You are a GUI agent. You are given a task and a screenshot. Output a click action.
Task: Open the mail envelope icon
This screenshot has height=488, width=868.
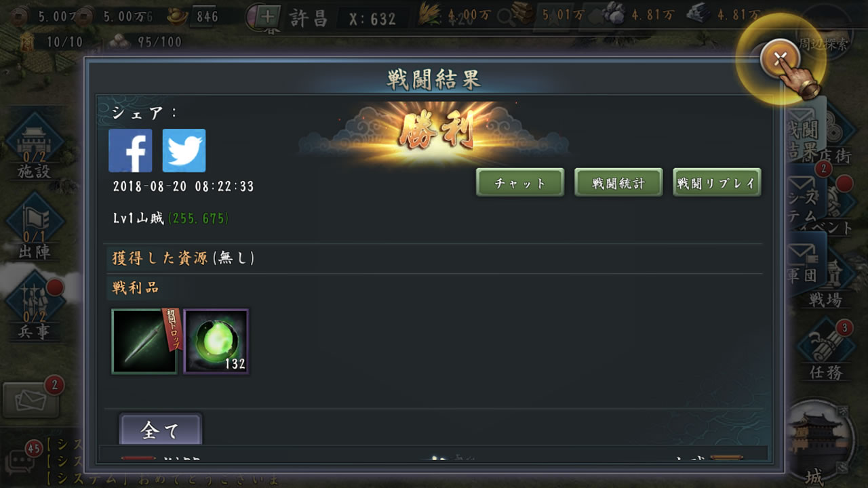[x=31, y=401]
